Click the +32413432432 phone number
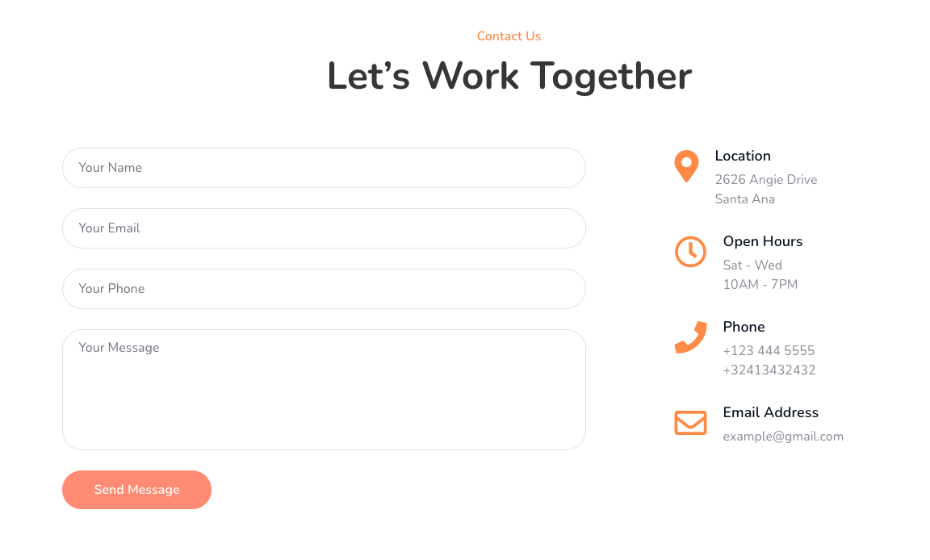Viewport: 930px width, 560px height. (x=769, y=370)
